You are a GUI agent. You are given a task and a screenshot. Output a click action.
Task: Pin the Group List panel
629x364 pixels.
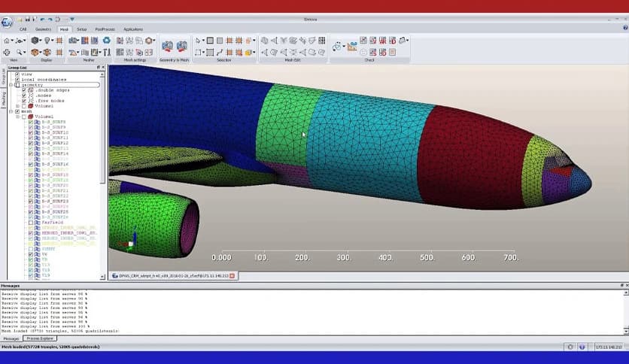[99, 68]
